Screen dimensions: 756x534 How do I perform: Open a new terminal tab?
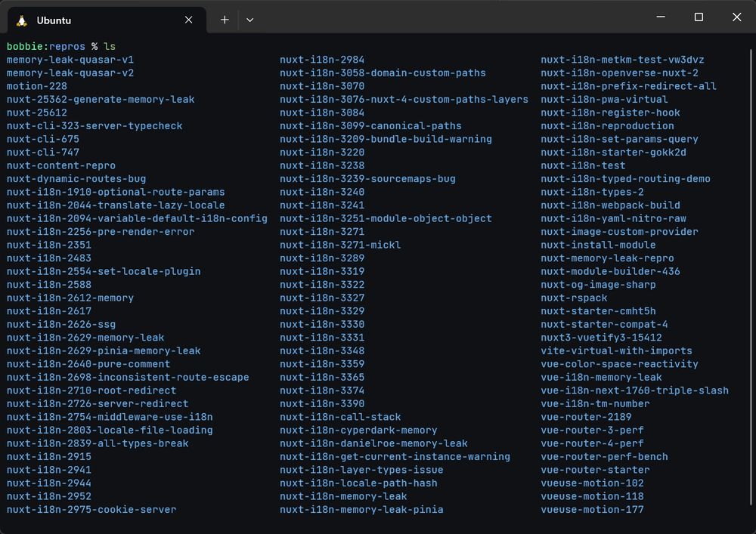click(x=225, y=20)
